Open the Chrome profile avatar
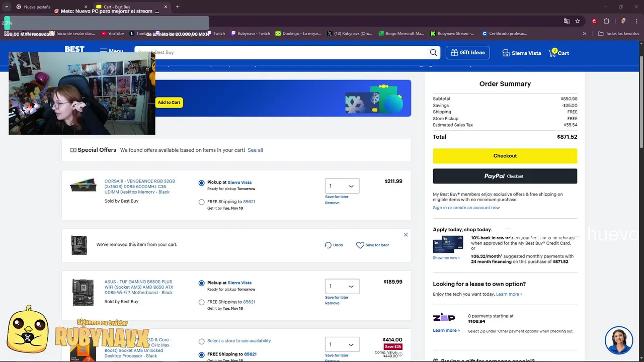 point(623,21)
